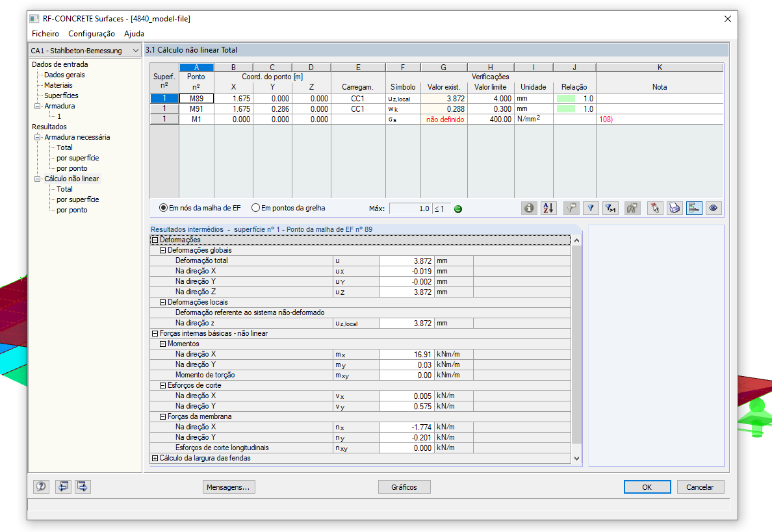Viewport: 772px width, 532px height.
Task: Open the CA1 - Stahlbeton-Bemessung dropdown
Action: pyautogui.click(x=84, y=51)
